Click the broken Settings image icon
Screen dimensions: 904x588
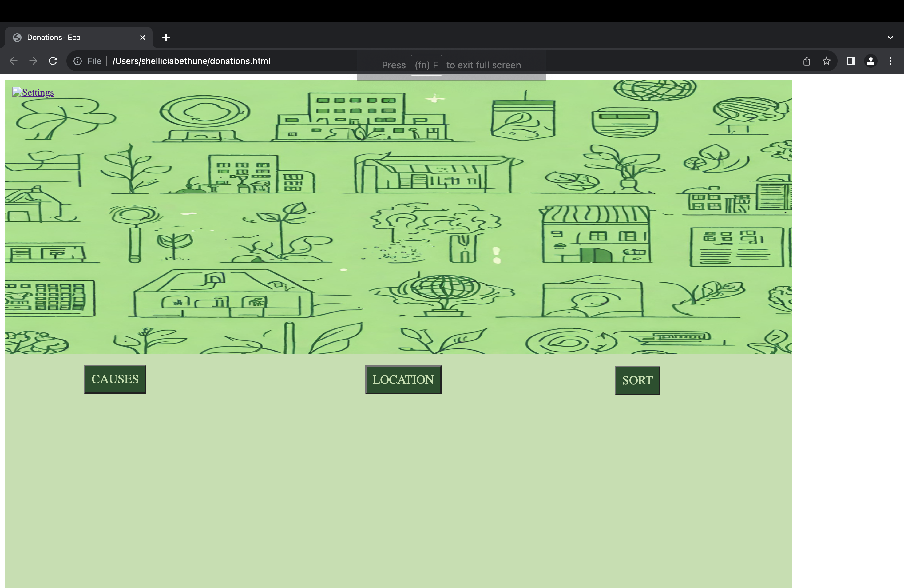(17, 92)
